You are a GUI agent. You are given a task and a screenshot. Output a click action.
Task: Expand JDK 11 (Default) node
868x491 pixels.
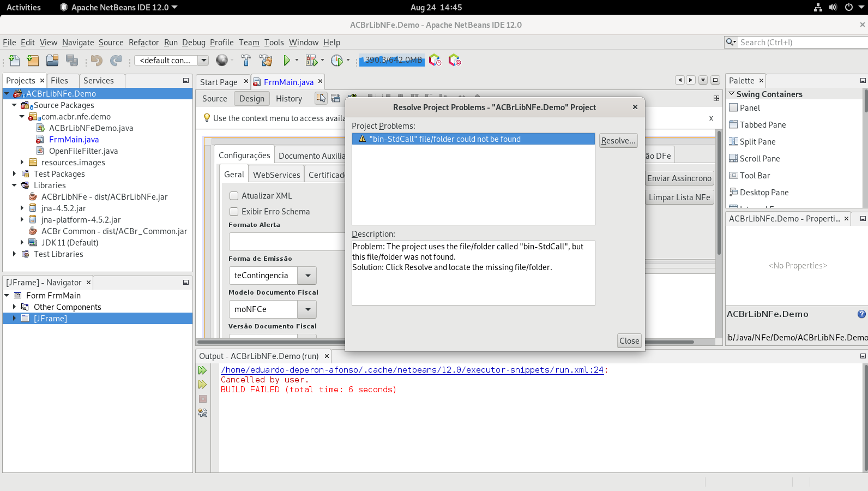[x=22, y=243]
